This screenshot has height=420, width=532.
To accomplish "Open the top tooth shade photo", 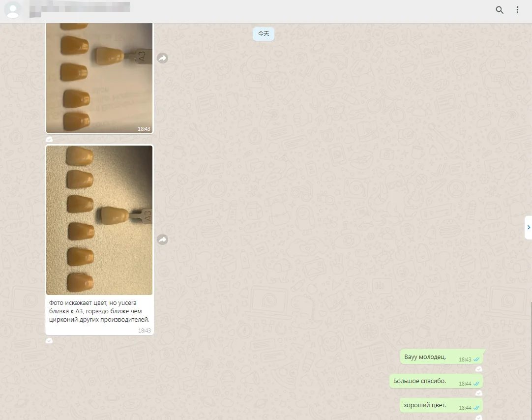I will [99, 78].
